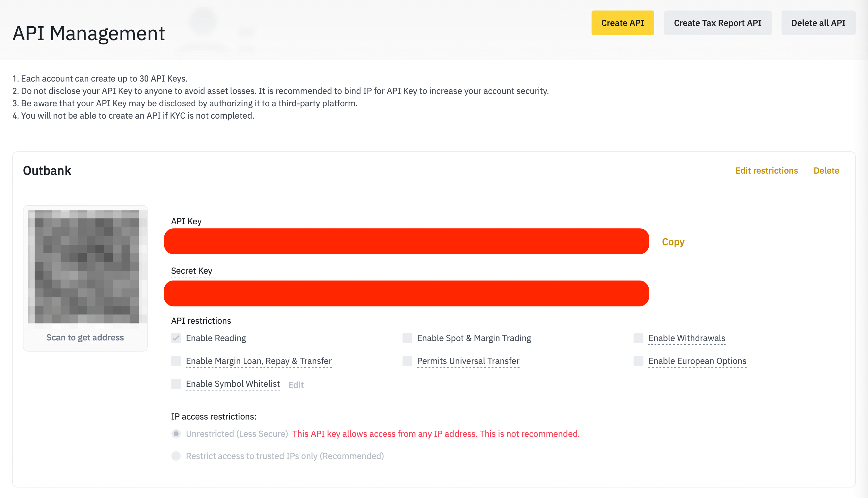
Task: Select Restrict access to trusted IPs only
Action: pos(176,456)
